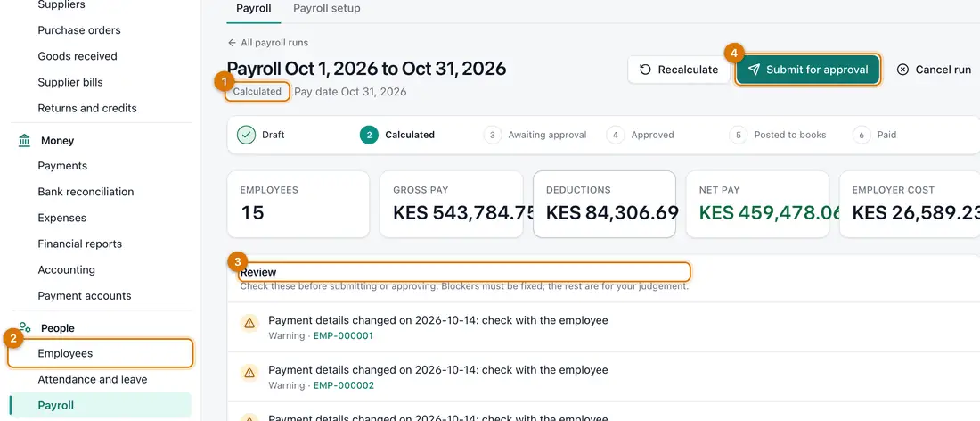
Task: Open Employees in sidebar
Action: 101,353
